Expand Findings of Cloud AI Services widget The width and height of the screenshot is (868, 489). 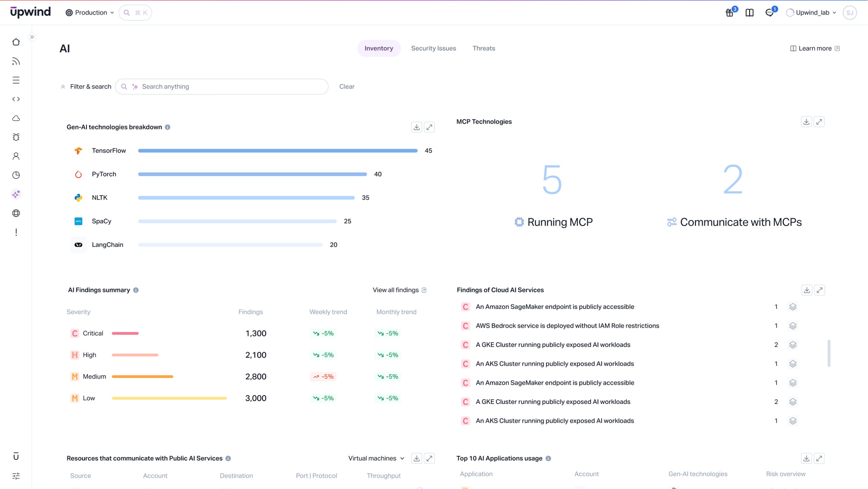pos(820,290)
